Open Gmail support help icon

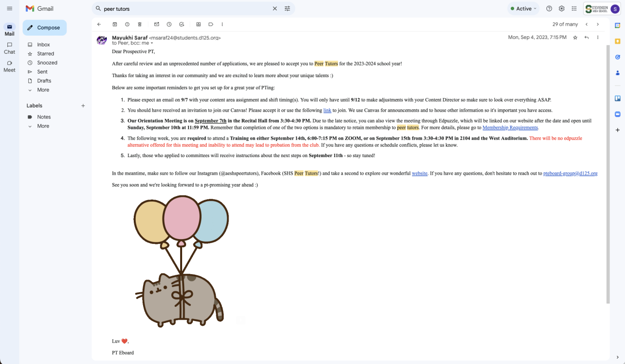click(x=549, y=9)
